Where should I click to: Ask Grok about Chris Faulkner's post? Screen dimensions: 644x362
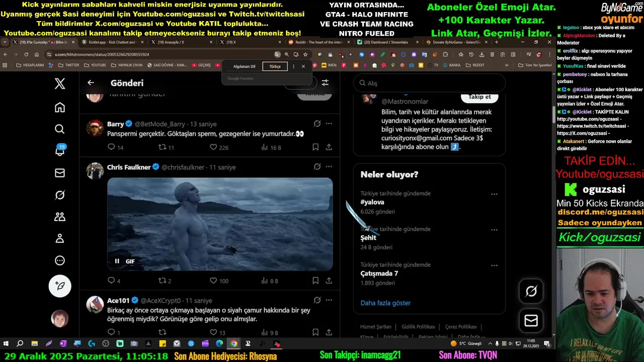click(x=317, y=167)
